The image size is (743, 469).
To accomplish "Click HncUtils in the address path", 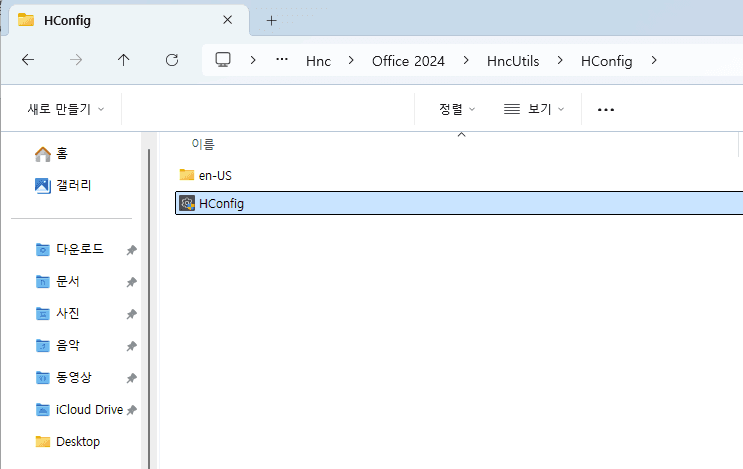I will 513,61.
